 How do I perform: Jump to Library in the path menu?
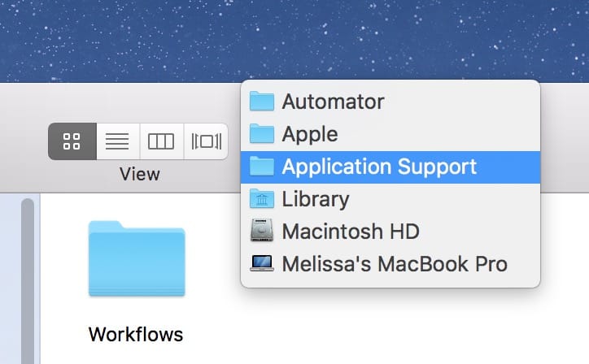coord(315,199)
